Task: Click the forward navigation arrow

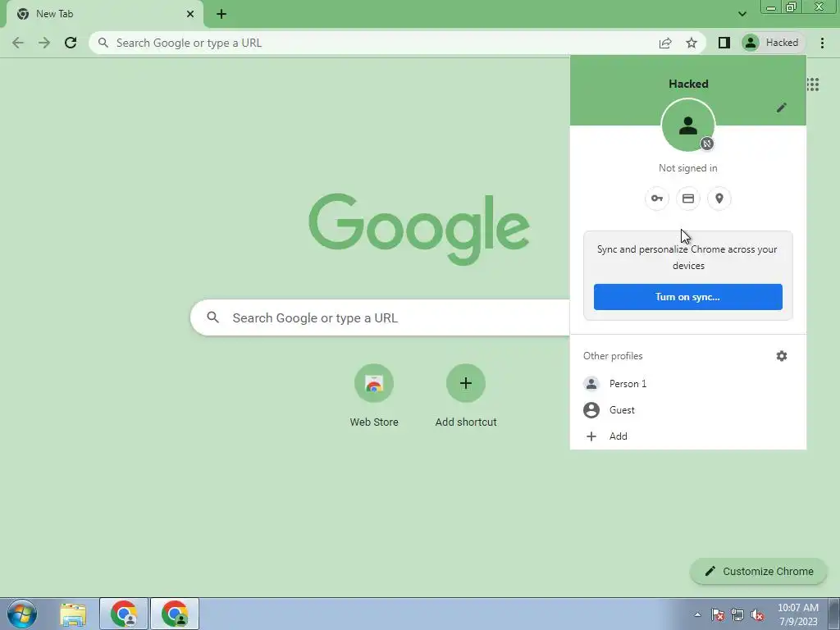Action: [x=44, y=43]
